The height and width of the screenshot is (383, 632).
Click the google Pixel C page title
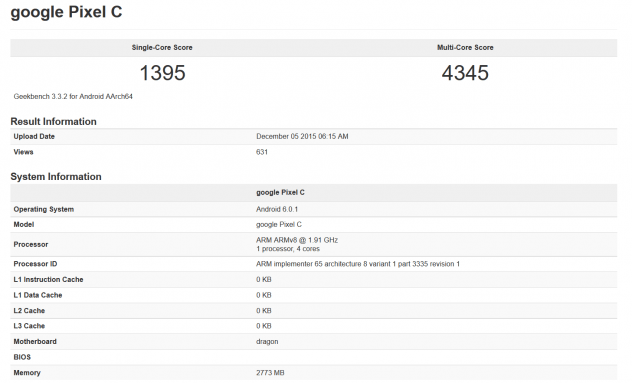tap(66, 12)
